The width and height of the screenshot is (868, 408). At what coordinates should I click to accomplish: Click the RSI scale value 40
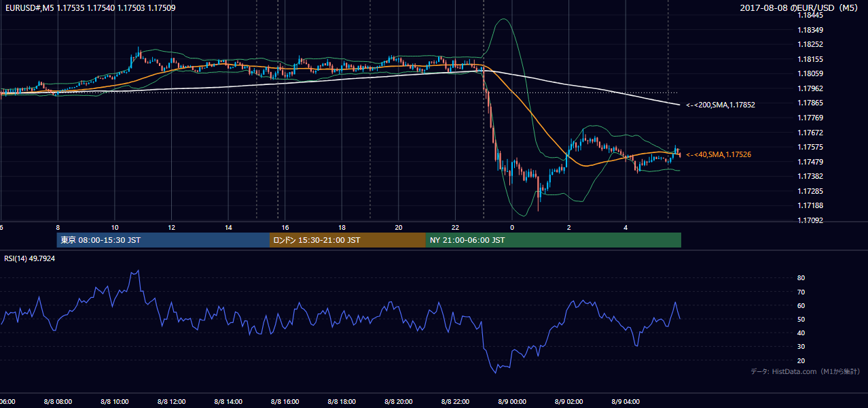[801, 333]
